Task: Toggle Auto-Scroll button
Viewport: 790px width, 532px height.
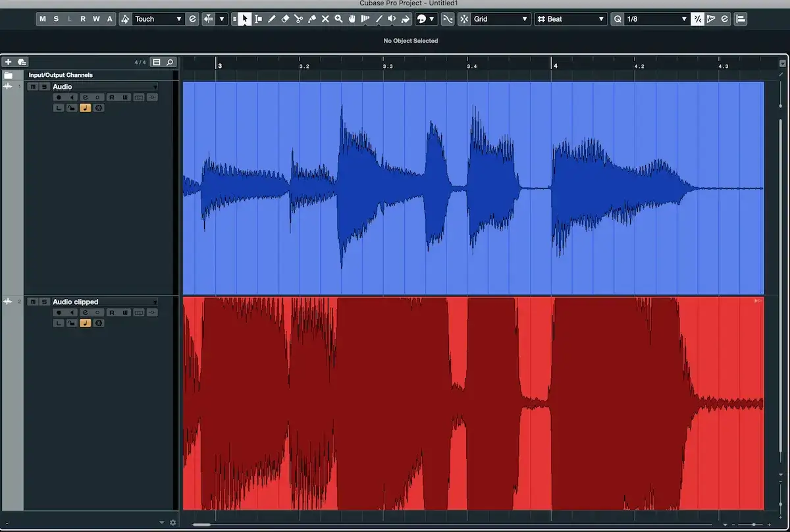Action: (x=209, y=19)
